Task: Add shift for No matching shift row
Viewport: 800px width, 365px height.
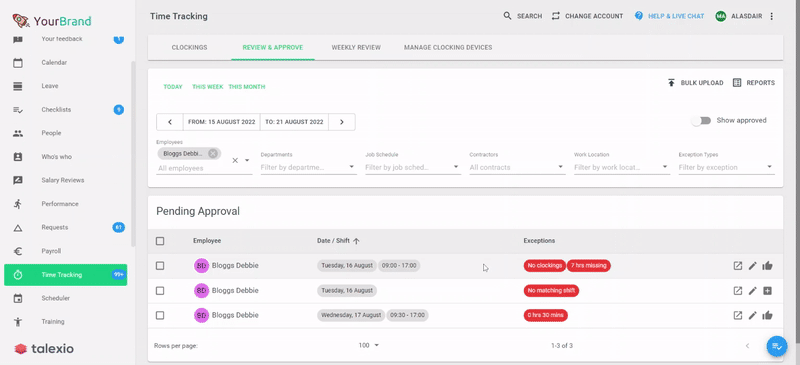Action: coord(767,290)
